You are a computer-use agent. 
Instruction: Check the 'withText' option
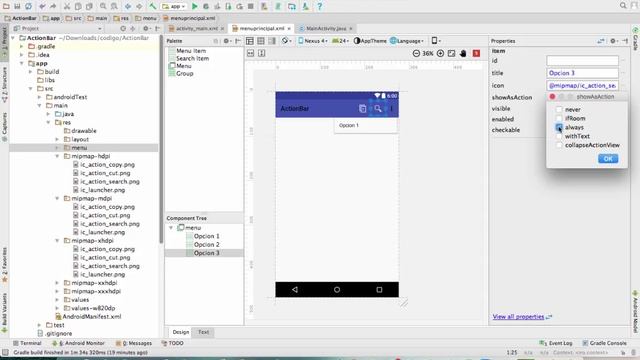click(x=559, y=136)
